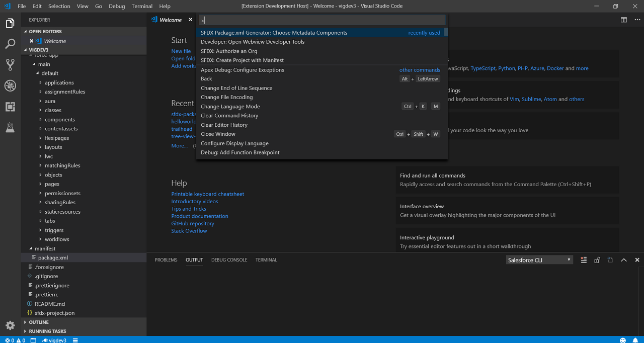Open the Manage gear icon
The height and width of the screenshot is (343, 644).
pyautogui.click(x=10, y=325)
